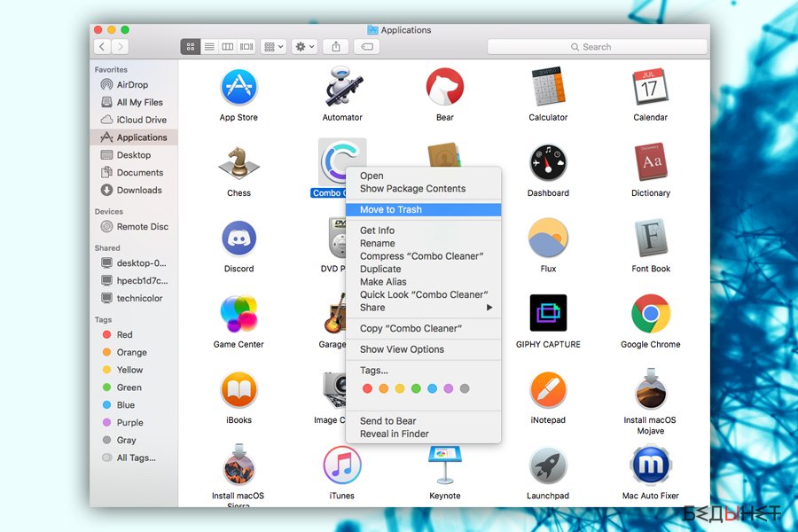Open the arrange items dropdown
The image size is (798, 532).
tap(273, 47)
